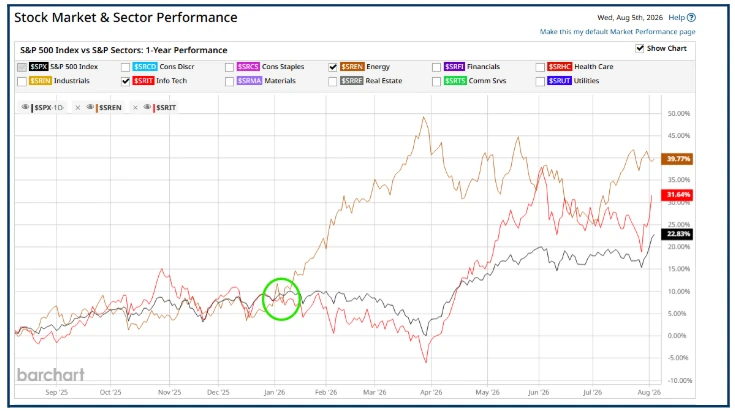Click the blue $SRCD symbol badge
The height and width of the screenshot is (411, 735).
pyautogui.click(x=145, y=67)
